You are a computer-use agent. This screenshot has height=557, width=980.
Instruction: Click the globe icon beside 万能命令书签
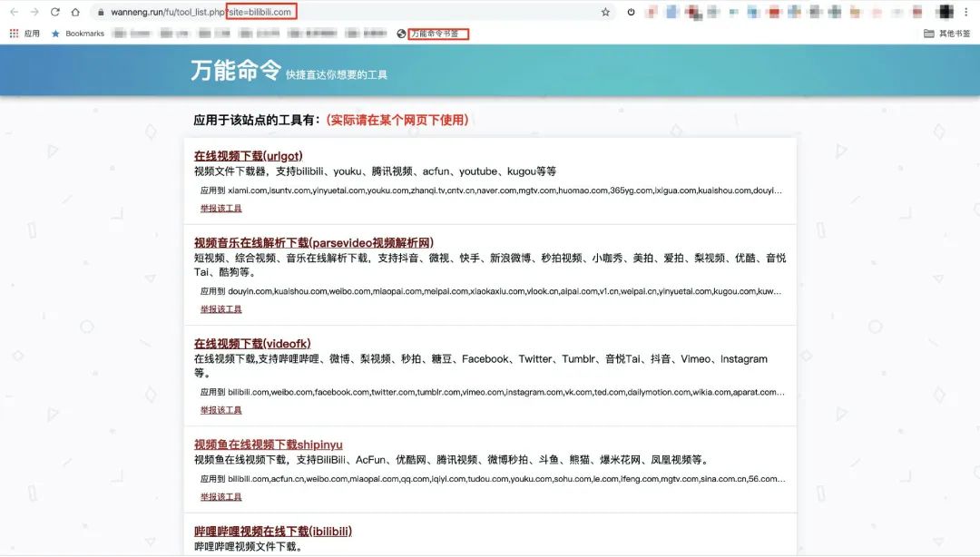(400, 33)
